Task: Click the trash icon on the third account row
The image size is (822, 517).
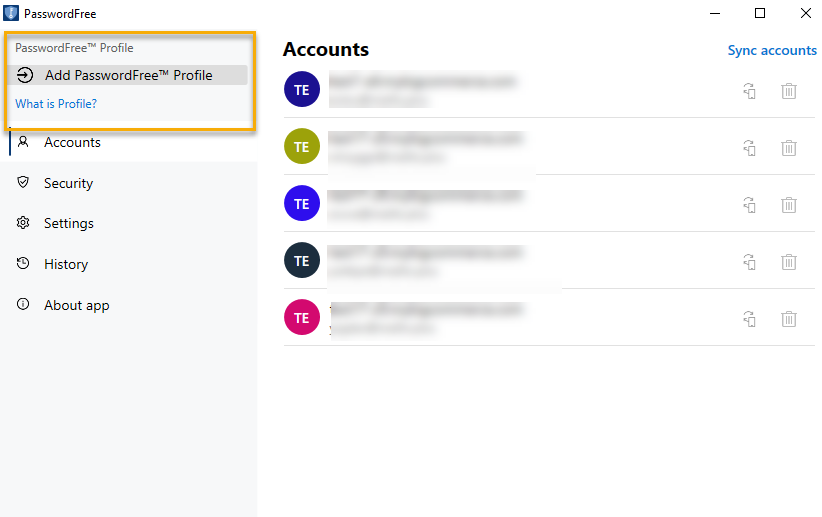Action: [x=788, y=205]
